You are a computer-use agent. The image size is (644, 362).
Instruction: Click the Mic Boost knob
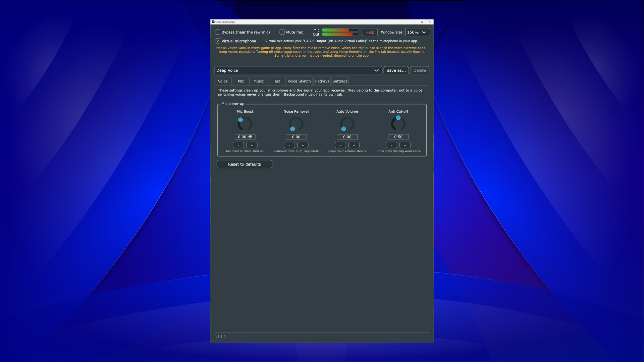tap(245, 124)
